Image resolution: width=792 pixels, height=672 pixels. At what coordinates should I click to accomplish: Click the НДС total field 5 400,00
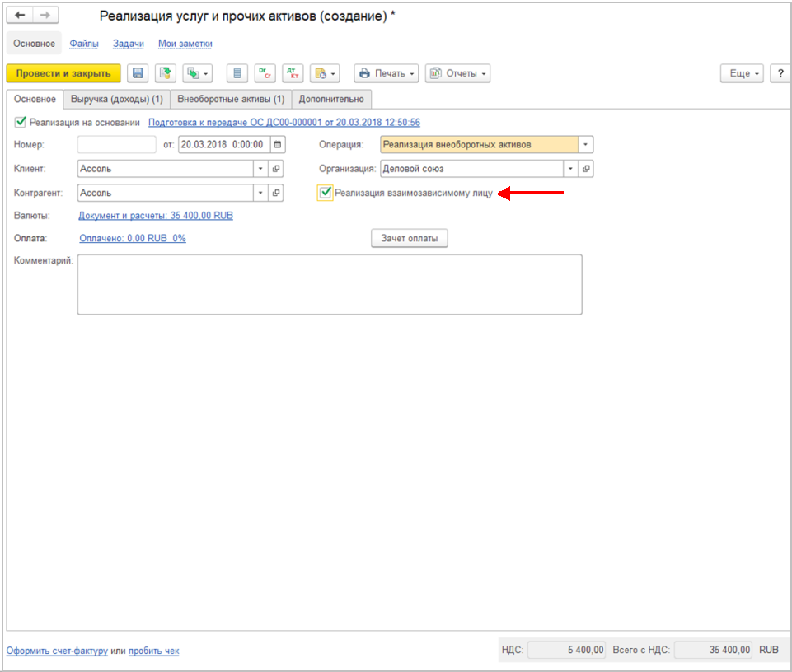point(566,650)
